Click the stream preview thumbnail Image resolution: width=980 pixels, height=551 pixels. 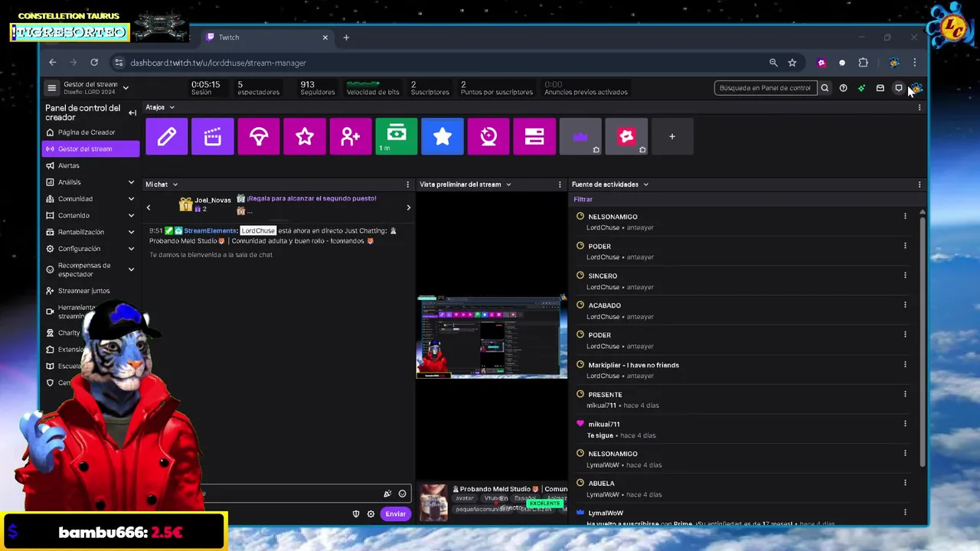click(492, 337)
